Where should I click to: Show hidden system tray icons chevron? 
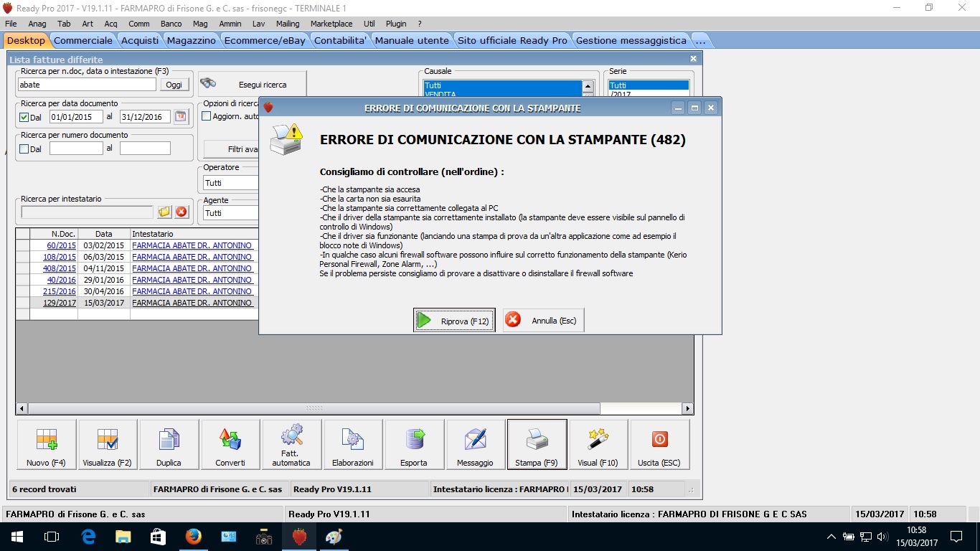(x=831, y=537)
